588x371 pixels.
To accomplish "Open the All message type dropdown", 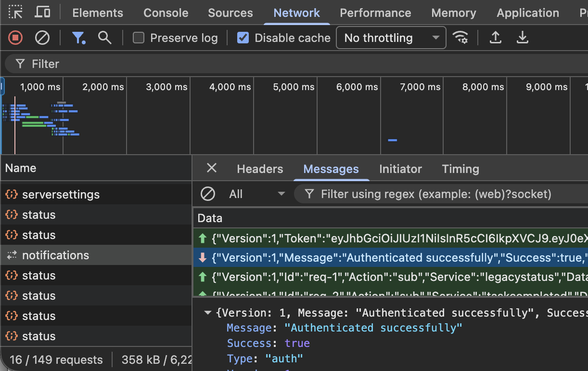I will (256, 194).
